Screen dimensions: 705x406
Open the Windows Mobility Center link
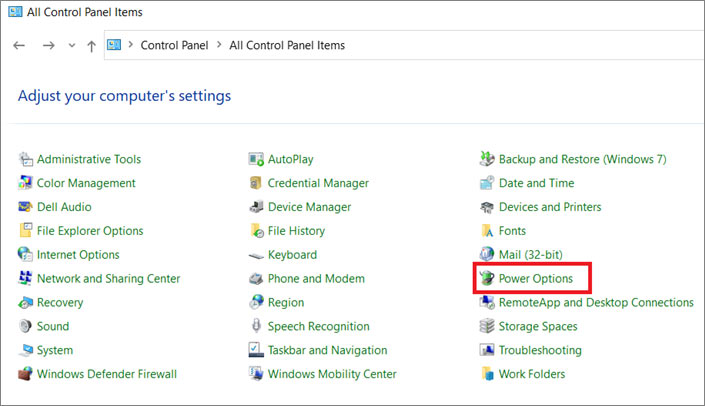pos(332,374)
